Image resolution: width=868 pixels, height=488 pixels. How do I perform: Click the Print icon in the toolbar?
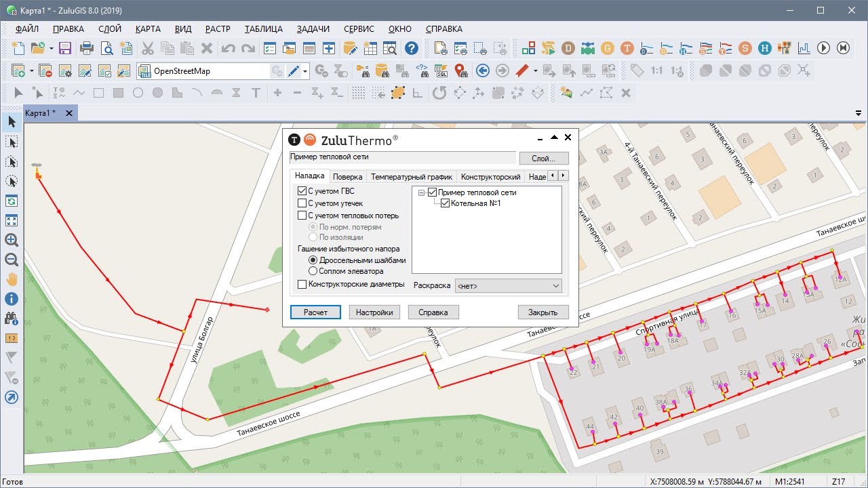[x=87, y=48]
